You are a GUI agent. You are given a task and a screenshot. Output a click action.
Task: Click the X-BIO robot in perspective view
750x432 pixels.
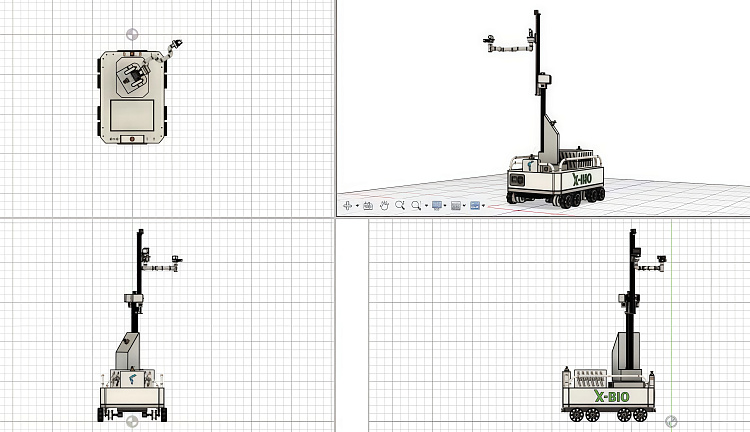(x=555, y=175)
